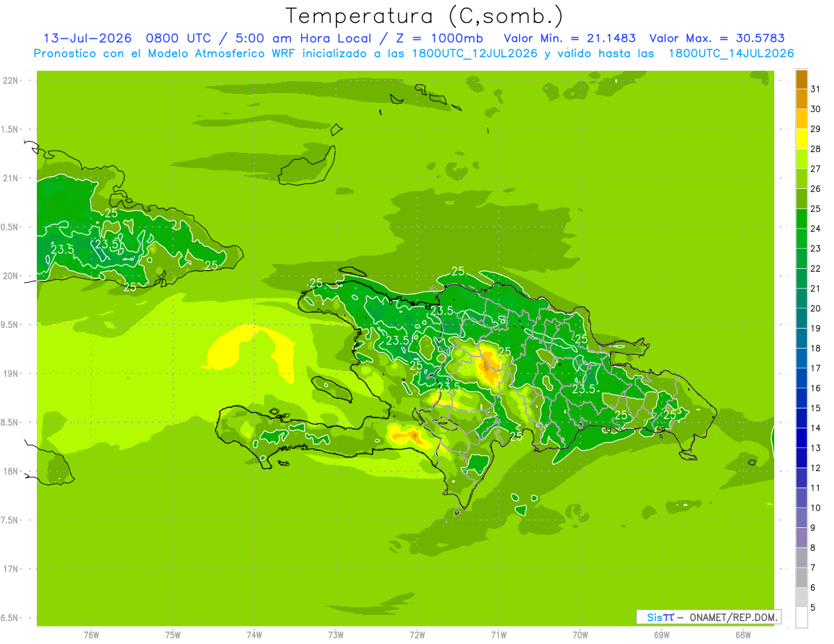The width and height of the screenshot is (834, 644).
Task: Click the Temperatura (C,somb.) title
Action: [x=425, y=16]
